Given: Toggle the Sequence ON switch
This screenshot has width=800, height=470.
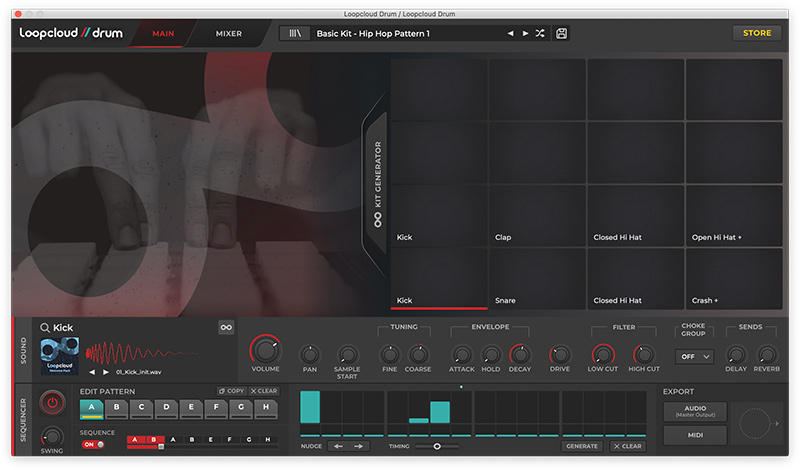Looking at the screenshot, I should pos(93,444).
